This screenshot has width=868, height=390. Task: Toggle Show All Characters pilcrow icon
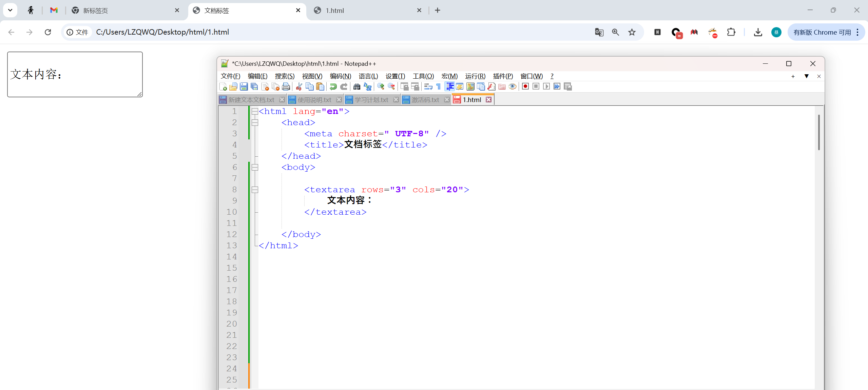(439, 86)
